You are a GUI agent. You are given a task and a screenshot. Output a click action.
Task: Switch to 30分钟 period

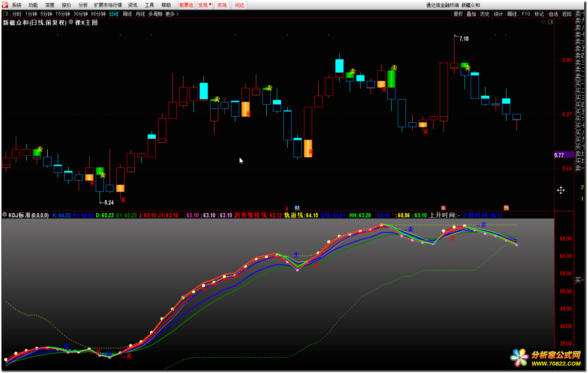click(x=81, y=14)
